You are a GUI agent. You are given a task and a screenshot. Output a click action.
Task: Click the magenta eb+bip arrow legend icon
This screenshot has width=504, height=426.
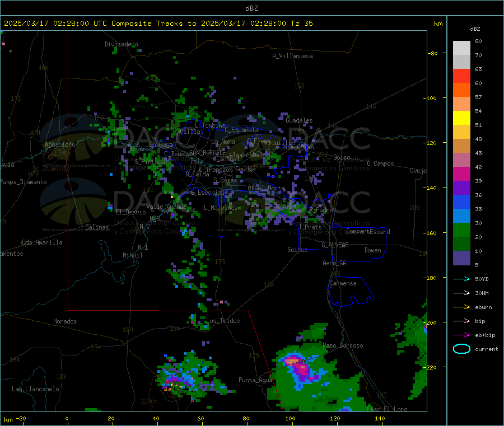[461, 335]
